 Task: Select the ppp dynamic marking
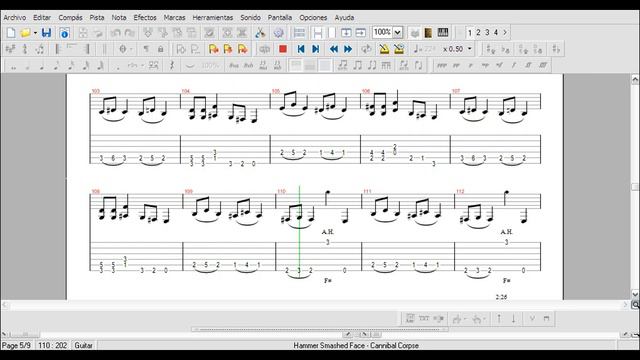pos(442,65)
